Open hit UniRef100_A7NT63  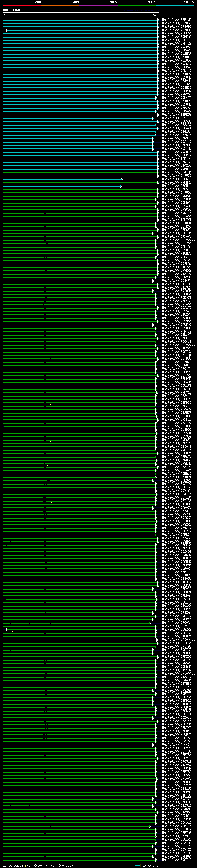[x=177, y=162]
